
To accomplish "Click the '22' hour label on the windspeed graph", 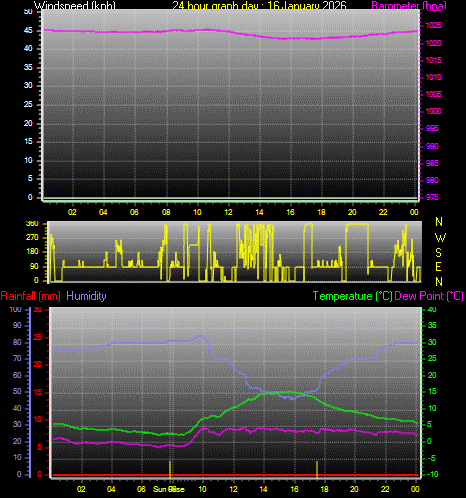I will (383, 212).
